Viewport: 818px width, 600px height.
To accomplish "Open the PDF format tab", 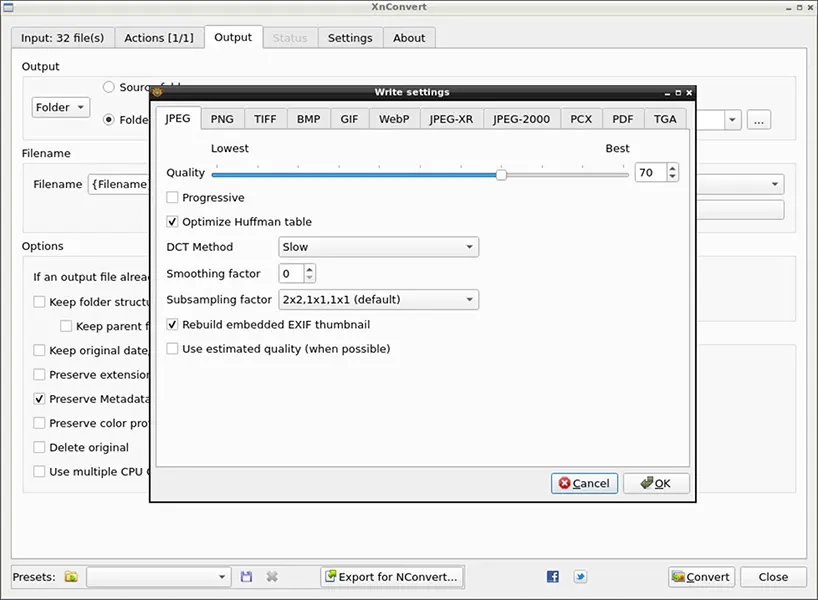I will pos(623,119).
